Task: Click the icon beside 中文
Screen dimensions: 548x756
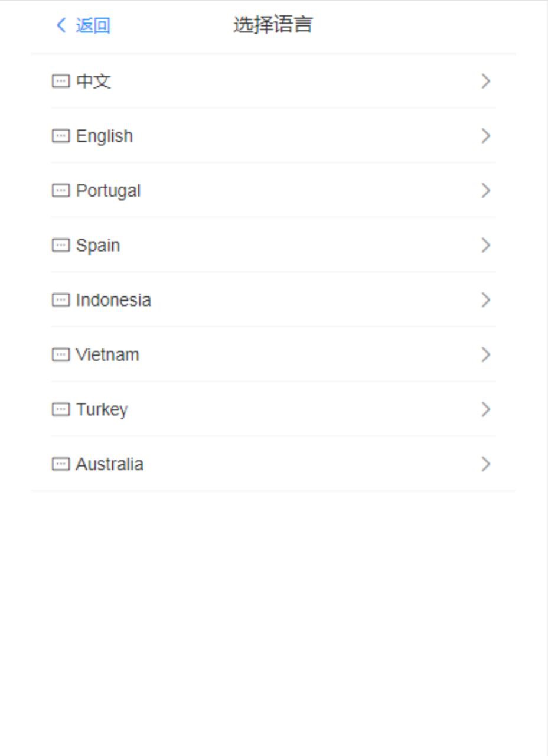Action: [x=61, y=82]
